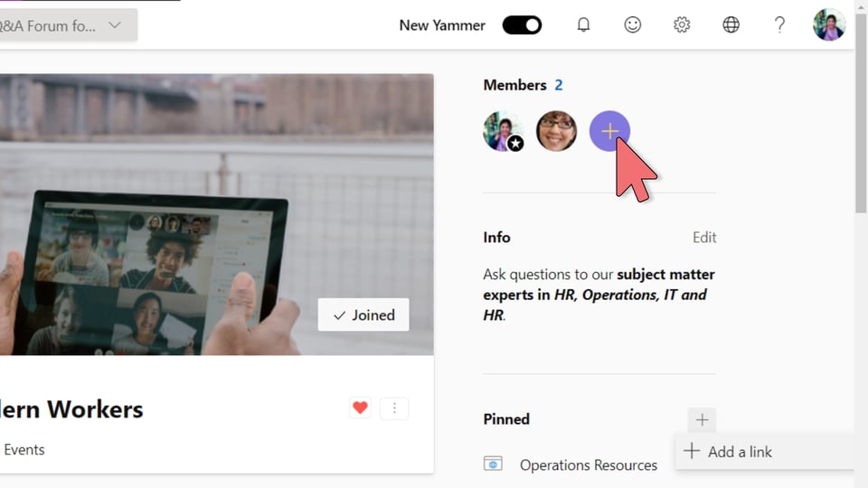Open notifications bell icon
This screenshot has height=488, width=868.
tap(583, 25)
